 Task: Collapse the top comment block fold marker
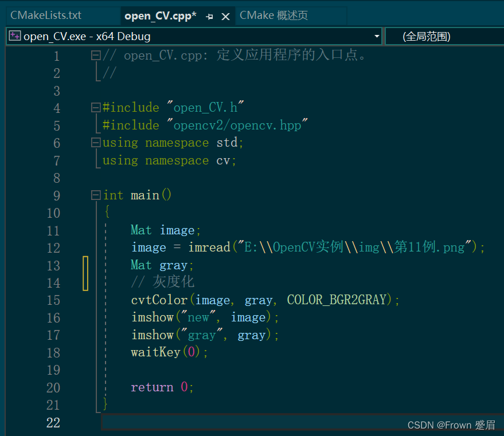point(95,55)
